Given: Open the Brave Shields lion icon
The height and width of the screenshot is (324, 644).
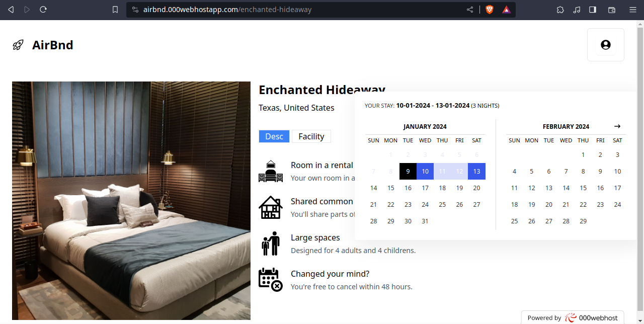Looking at the screenshot, I should [489, 10].
